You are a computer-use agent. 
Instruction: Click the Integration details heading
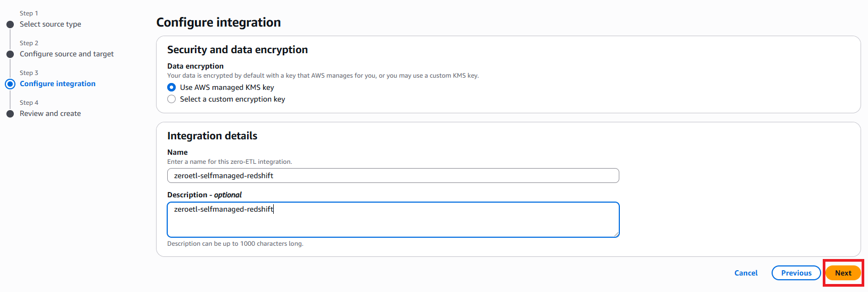click(x=212, y=136)
